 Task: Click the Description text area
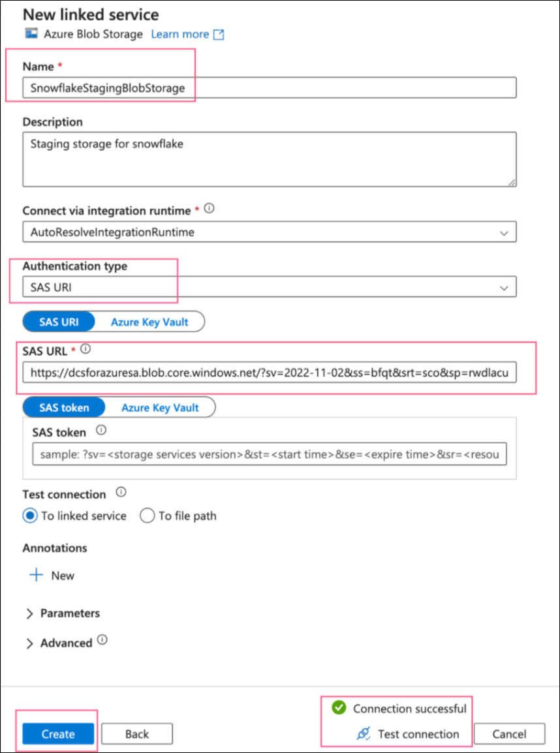pyautogui.click(x=269, y=159)
